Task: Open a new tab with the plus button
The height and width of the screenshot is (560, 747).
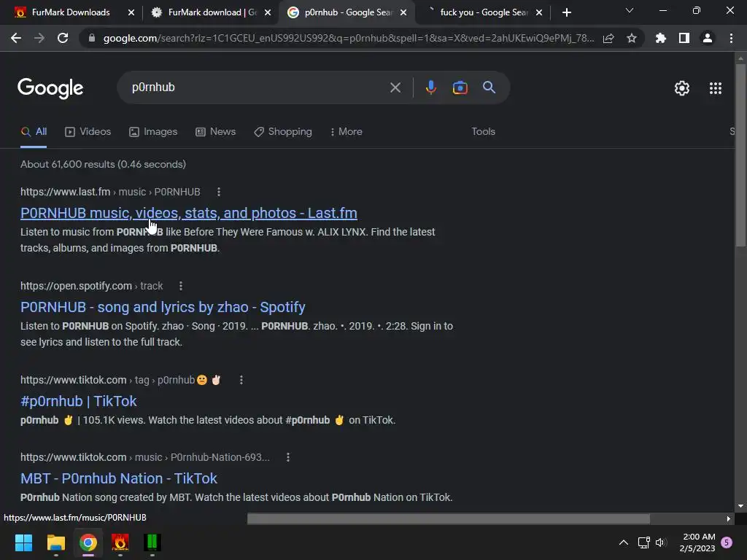Action: point(566,12)
